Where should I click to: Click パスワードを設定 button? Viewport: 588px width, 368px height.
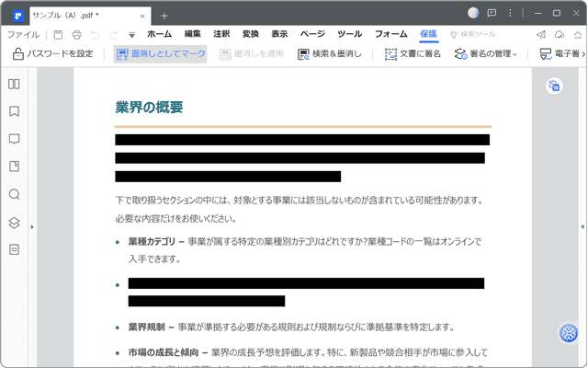(x=52, y=54)
